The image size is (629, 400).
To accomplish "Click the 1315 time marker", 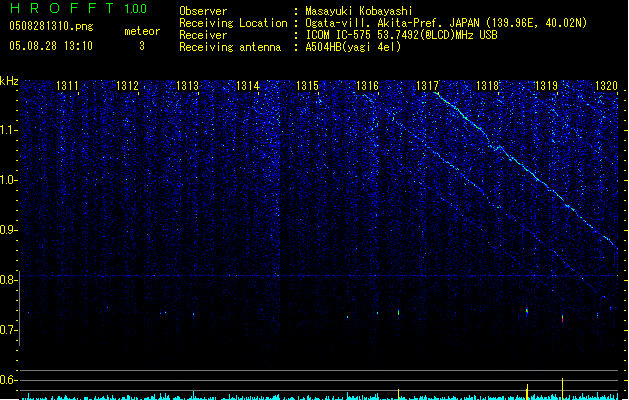I will click(308, 87).
